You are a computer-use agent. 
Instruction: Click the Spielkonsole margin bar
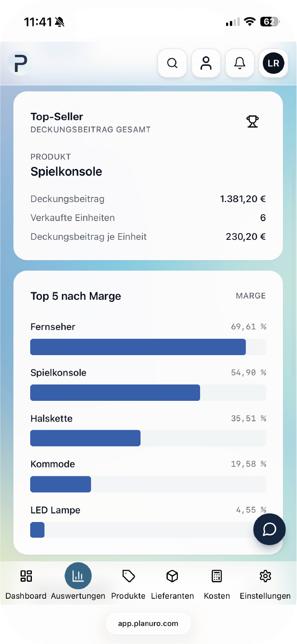pos(115,393)
